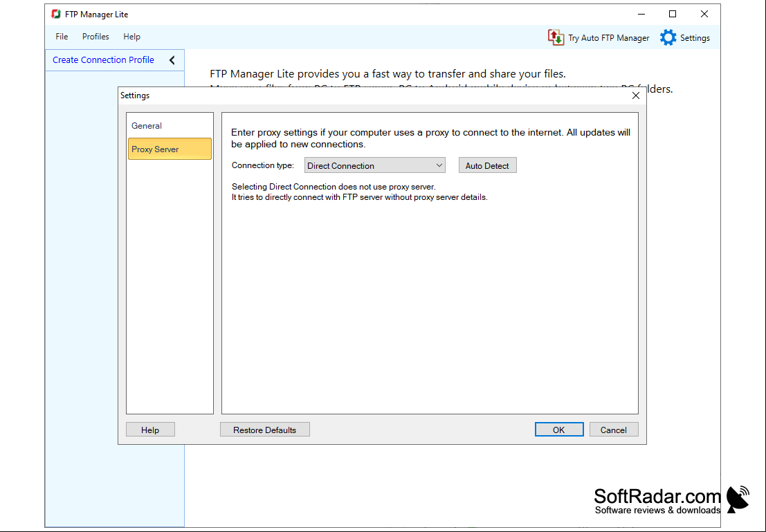Viewport: 766px width, 532px height.
Task: Open the Help menu in menu bar
Action: (x=131, y=37)
